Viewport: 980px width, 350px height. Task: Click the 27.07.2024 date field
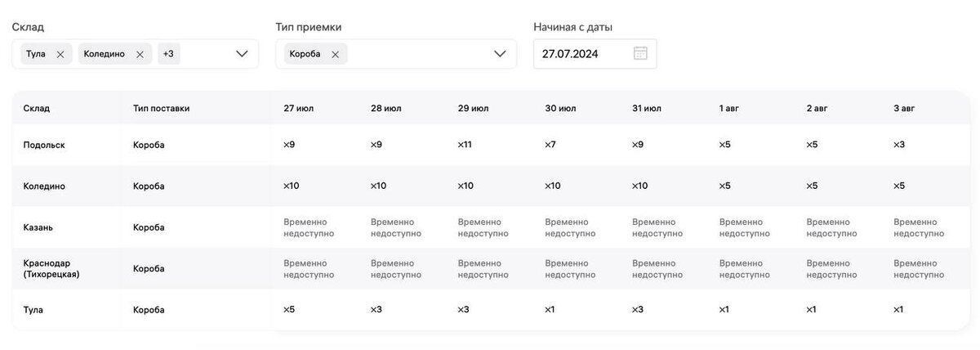(x=595, y=54)
